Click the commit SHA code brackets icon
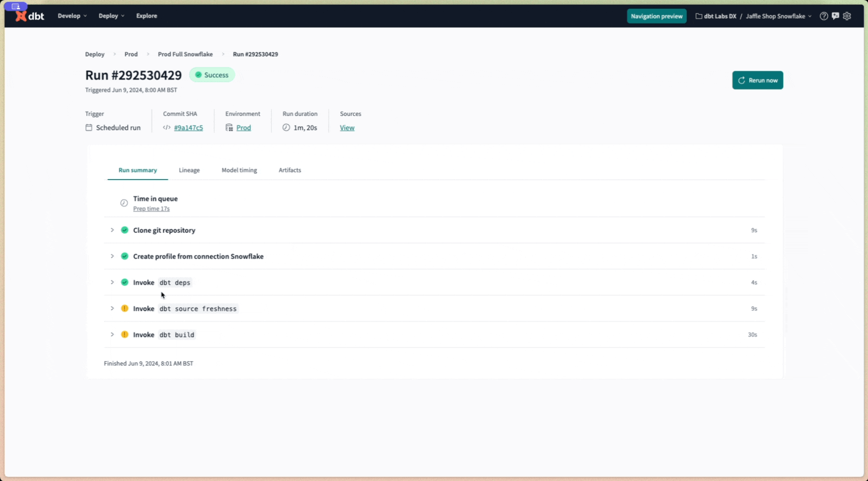 click(x=166, y=127)
